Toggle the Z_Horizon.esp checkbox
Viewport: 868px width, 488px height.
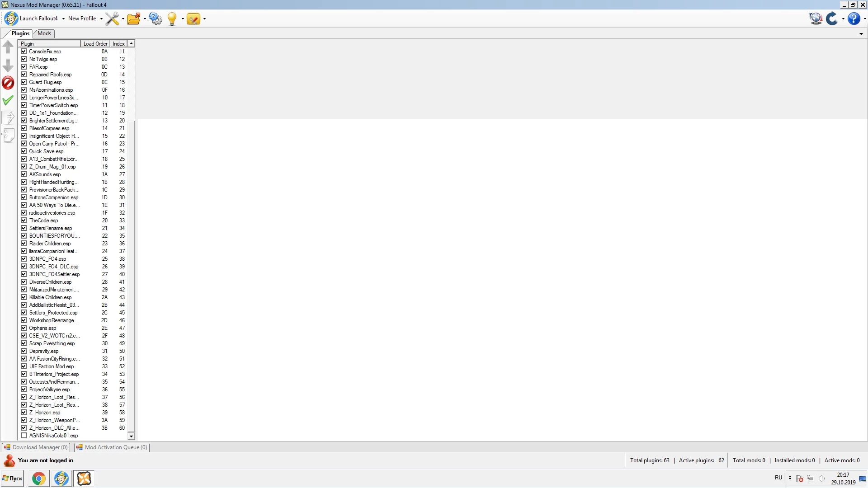click(x=24, y=413)
